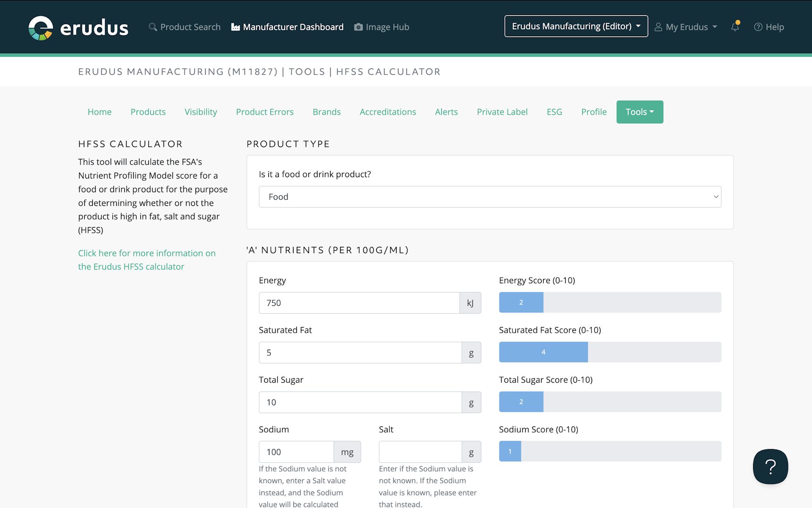Navigate to the Private Label page
The height and width of the screenshot is (508, 812).
502,112
